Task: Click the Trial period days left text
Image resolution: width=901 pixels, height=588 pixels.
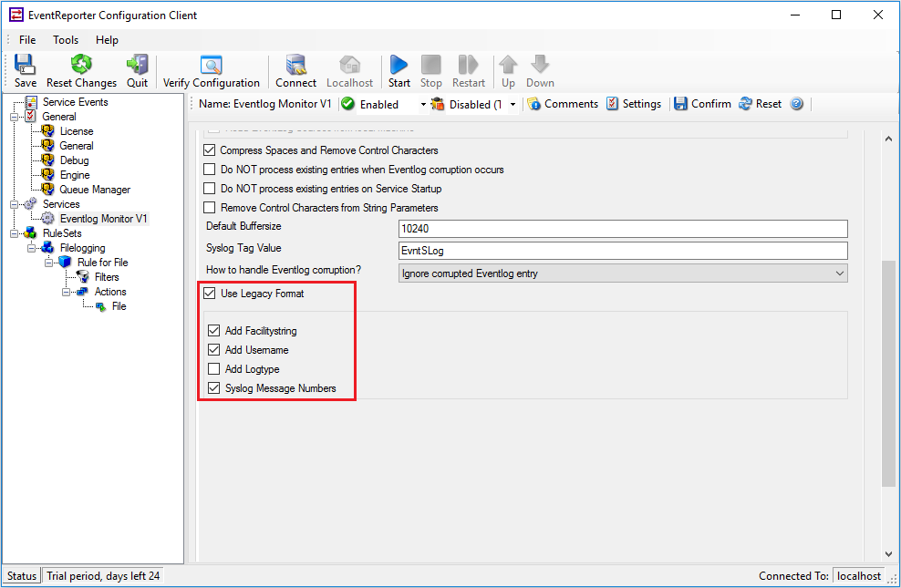Action: coord(103,576)
